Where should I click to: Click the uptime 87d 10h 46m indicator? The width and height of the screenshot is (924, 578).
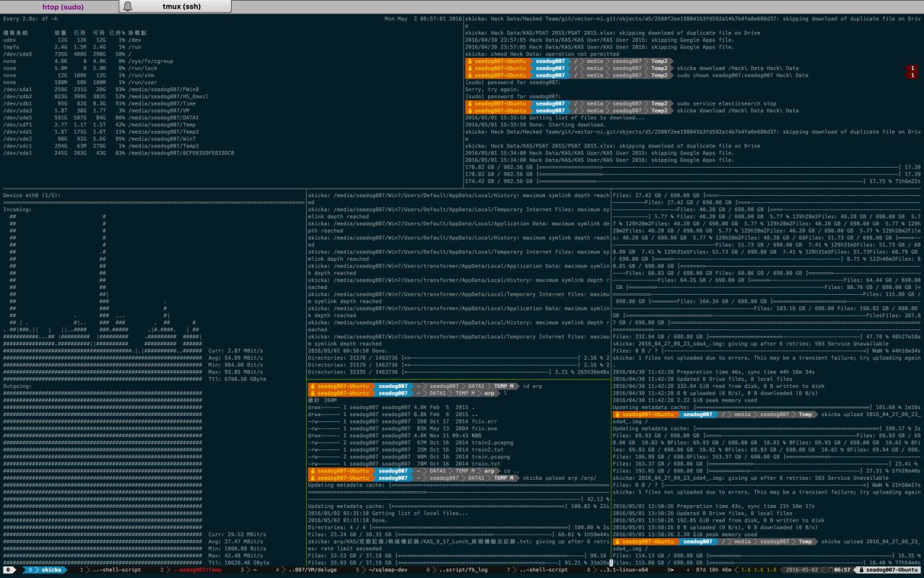(715, 570)
